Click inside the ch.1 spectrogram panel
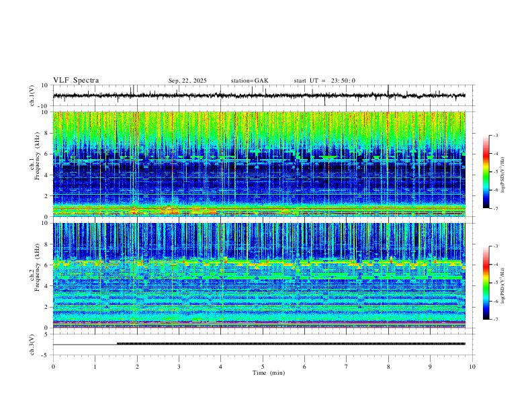 click(x=259, y=164)
